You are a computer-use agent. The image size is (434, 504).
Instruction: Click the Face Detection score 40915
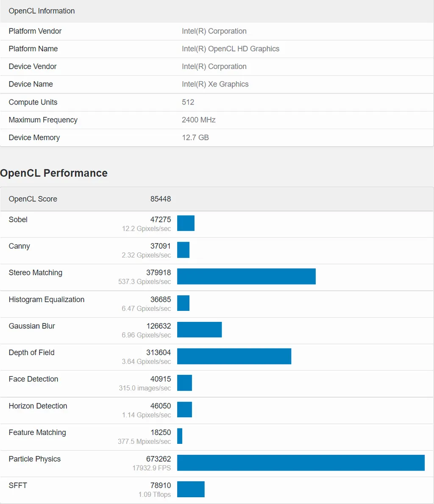pos(161,379)
